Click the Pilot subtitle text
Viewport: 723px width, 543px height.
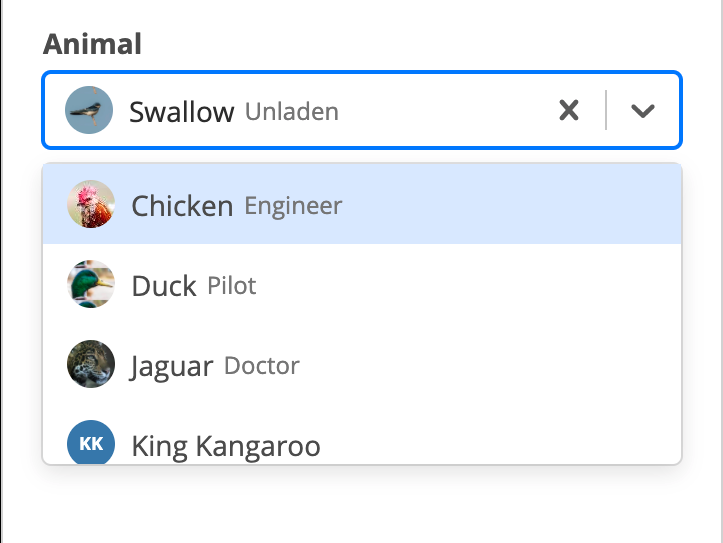(232, 286)
